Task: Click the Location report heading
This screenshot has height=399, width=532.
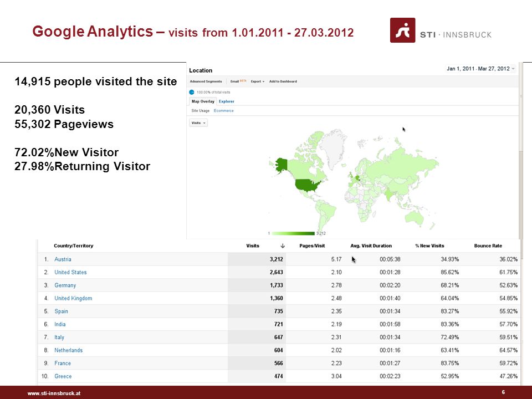Action: click(x=201, y=70)
